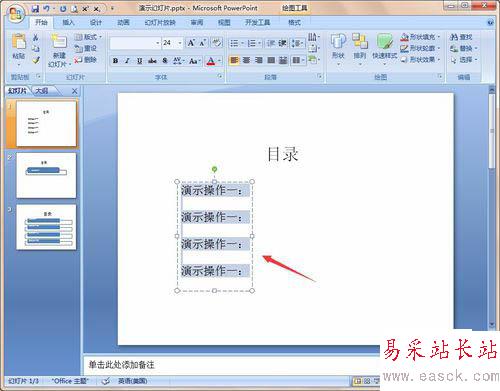The image size is (500, 391).
Task: Open PowerPoint help question mark icon
Action: 490,23
